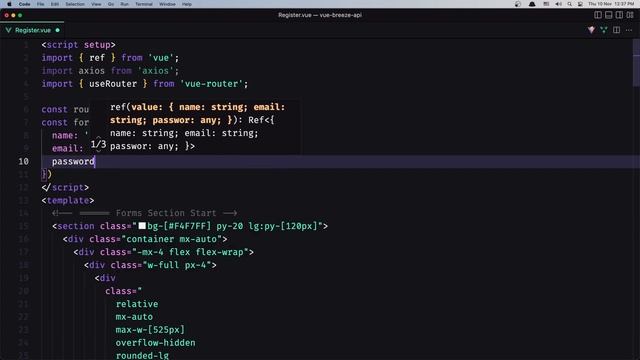This screenshot has height=360, width=640.
Task: Click the circular status icon left of the bell
Action: point(518,4)
